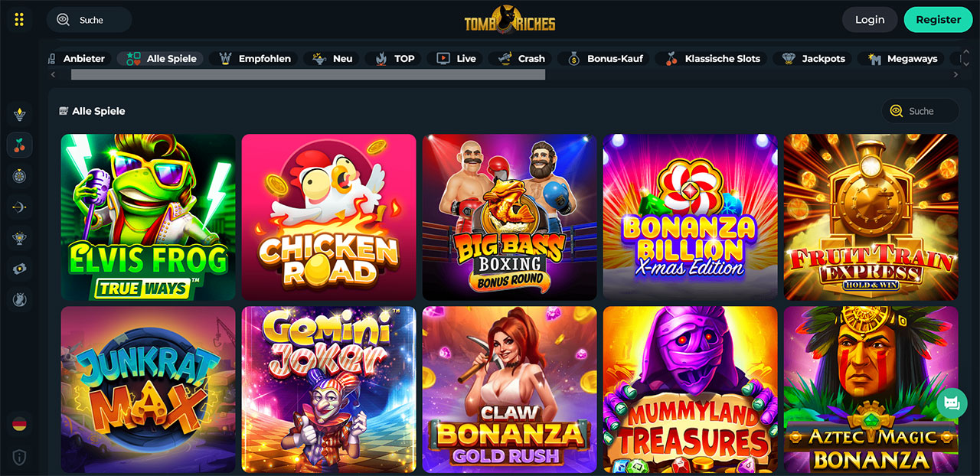This screenshot has height=476, width=980.
Task: Open the yellow dots menu icon
Action: (19, 20)
